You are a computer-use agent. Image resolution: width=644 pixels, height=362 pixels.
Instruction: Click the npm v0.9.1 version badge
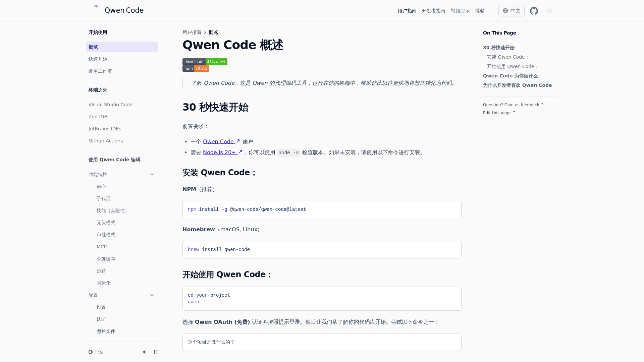[196, 68]
